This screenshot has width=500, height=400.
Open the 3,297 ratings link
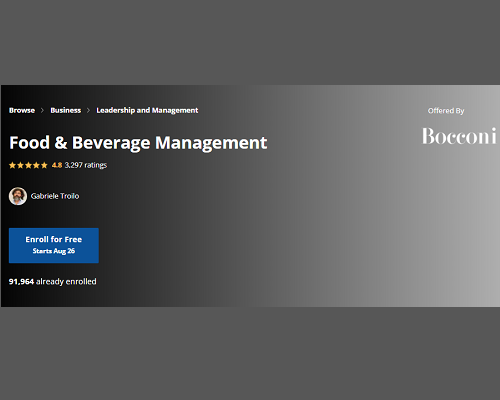[x=86, y=165]
